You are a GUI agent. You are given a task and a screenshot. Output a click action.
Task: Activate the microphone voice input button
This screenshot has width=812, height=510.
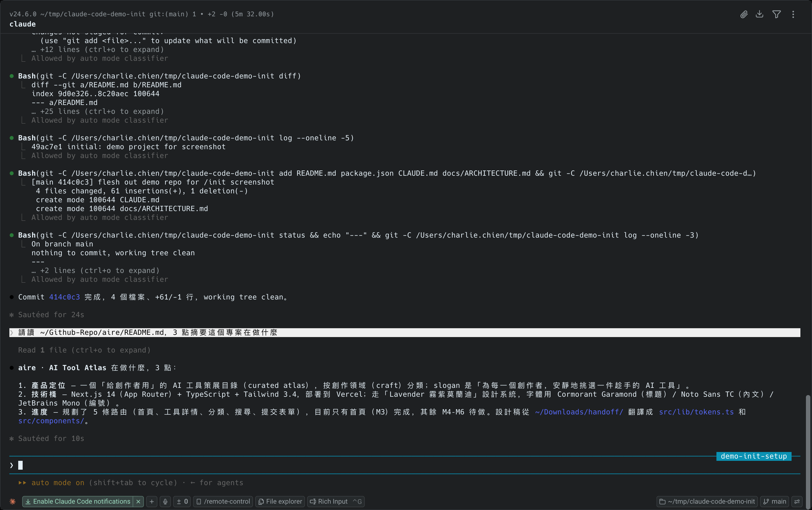pyautogui.click(x=165, y=501)
